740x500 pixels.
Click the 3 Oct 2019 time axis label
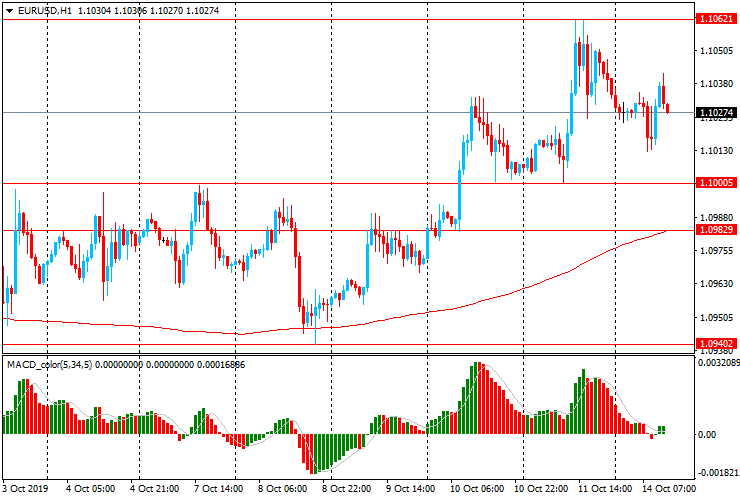[25, 489]
